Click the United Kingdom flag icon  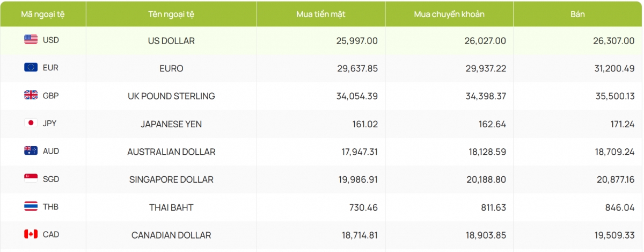click(x=31, y=95)
